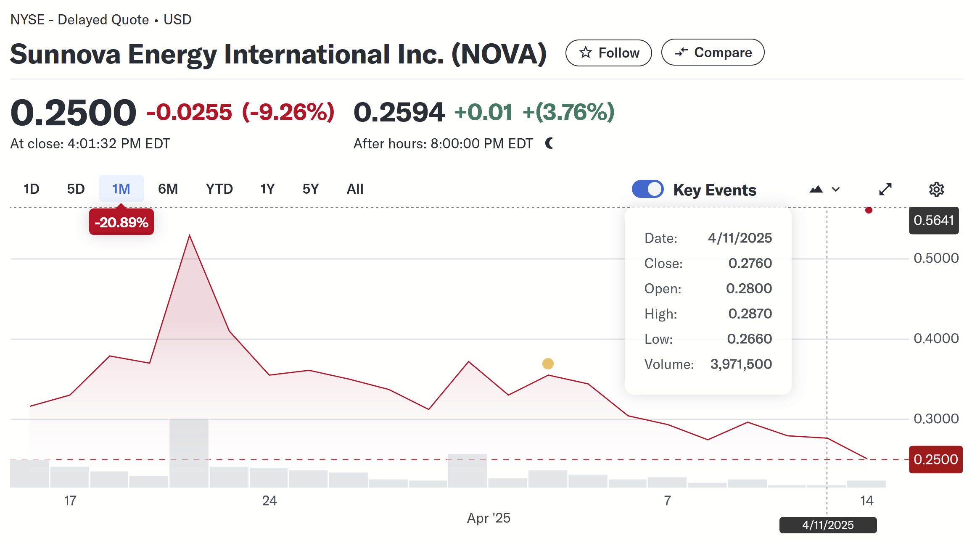Switch to YTD chart range

[x=219, y=189]
